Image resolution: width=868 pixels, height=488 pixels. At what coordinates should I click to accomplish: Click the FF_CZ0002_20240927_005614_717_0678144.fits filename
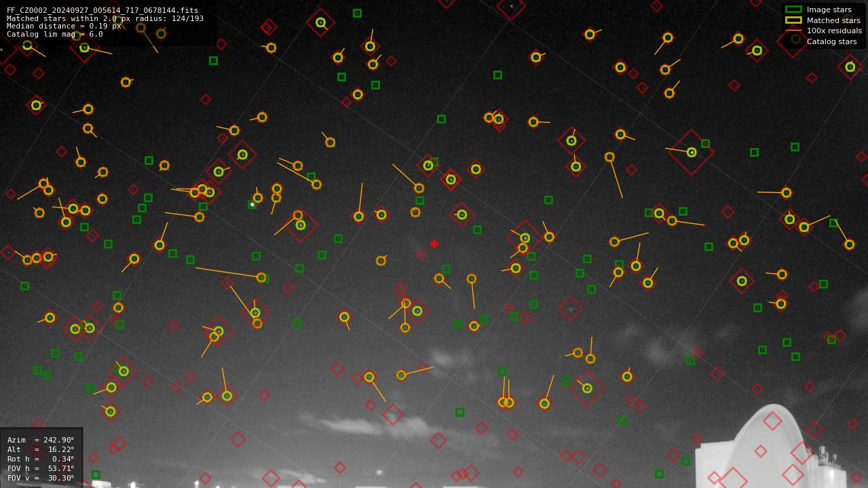(102, 10)
